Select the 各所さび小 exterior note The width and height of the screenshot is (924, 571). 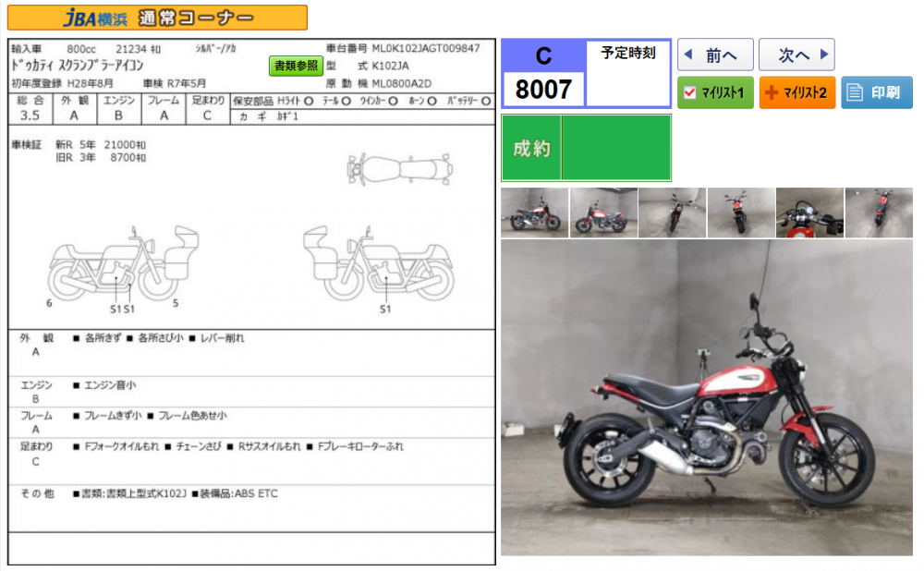[160, 338]
